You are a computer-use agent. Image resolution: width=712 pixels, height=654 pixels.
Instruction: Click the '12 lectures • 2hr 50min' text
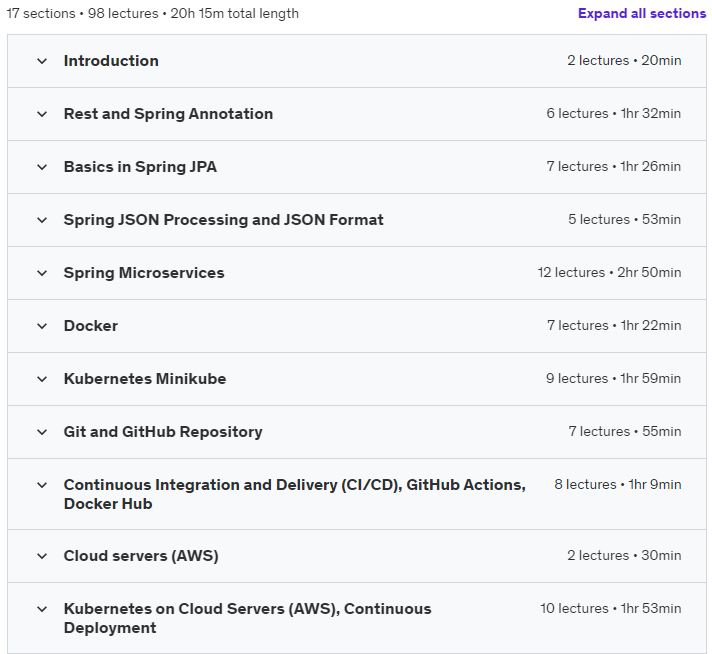click(x=609, y=272)
